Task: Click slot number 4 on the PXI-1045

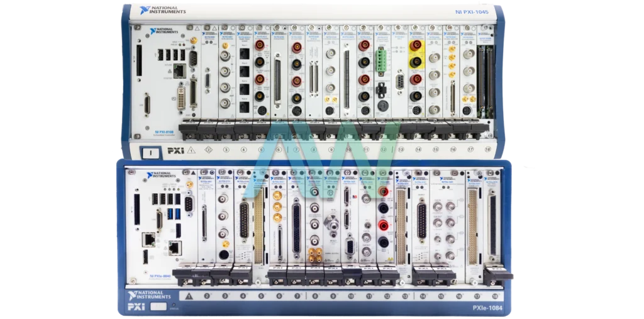Action: pos(243,150)
